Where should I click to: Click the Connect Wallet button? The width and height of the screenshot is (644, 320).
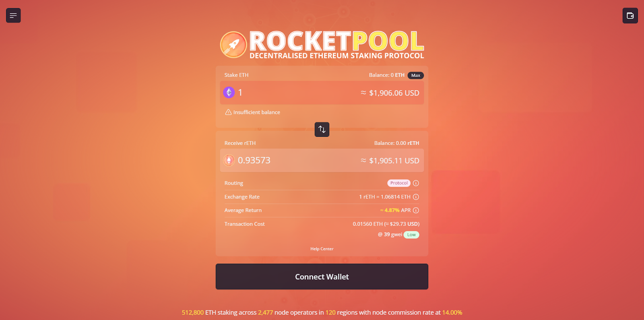[322, 277]
